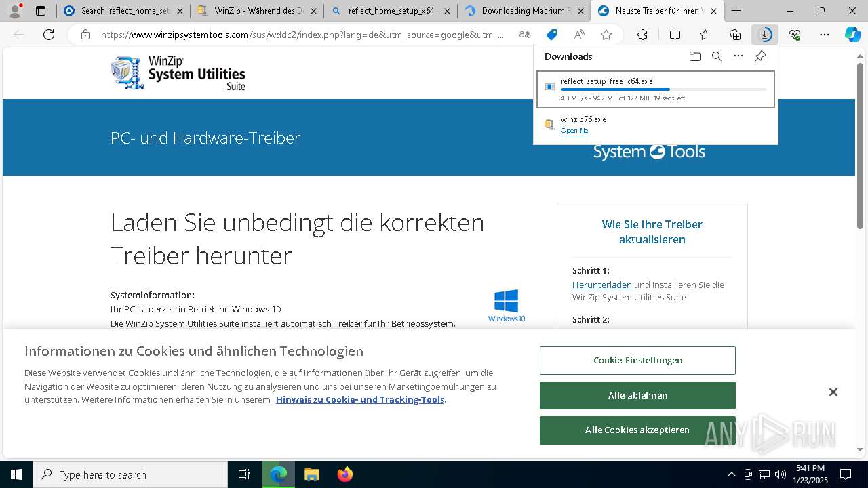Click the winzip76.exe file icon
This screenshot has width=868, height=488.
tap(549, 124)
